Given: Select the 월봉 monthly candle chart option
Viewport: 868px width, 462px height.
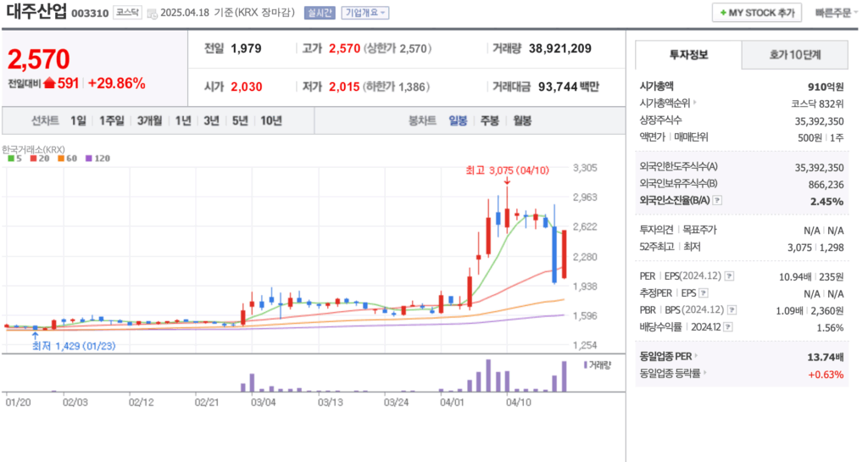Looking at the screenshot, I should click(x=521, y=120).
